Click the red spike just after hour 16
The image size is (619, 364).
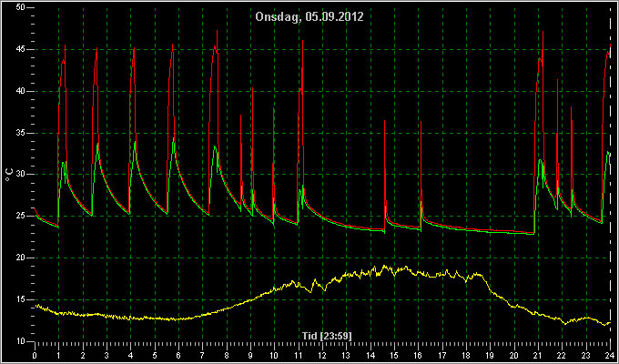tap(421, 122)
